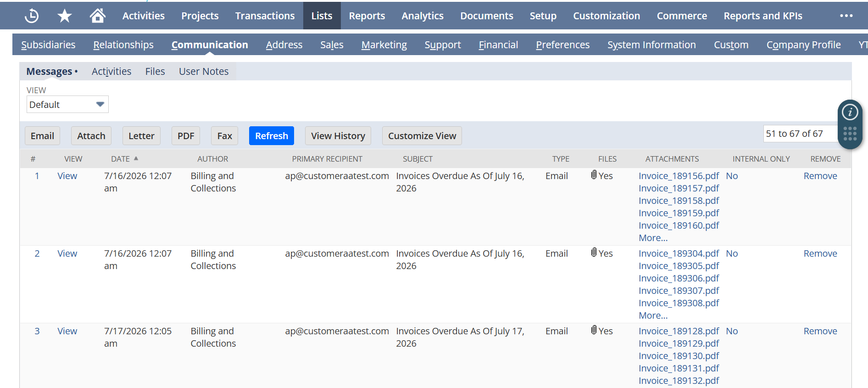This screenshot has height=388, width=868.
Task: Switch to the Company Profile tab
Action: coord(804,45)
